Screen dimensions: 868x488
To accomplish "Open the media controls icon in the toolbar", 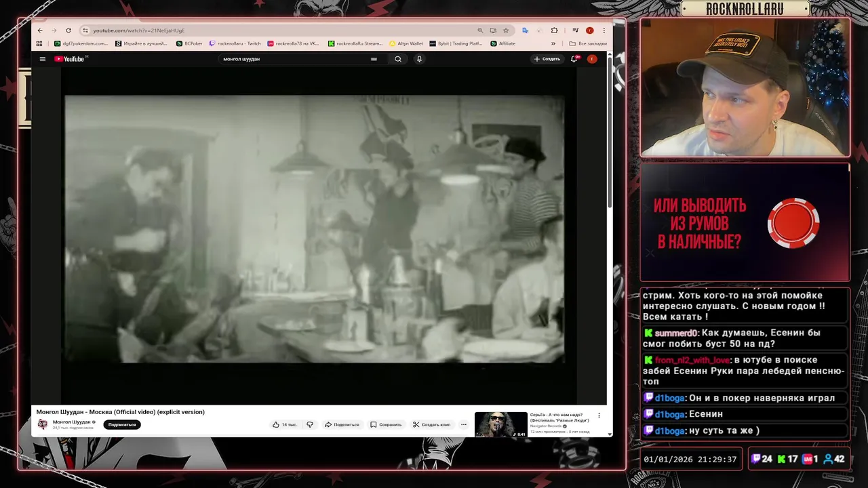I will (575, 30).
